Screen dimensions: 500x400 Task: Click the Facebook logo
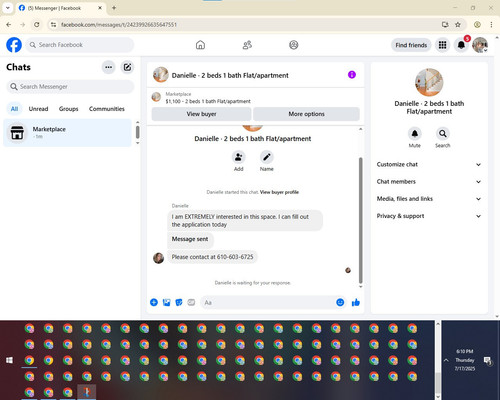point(14,45)
